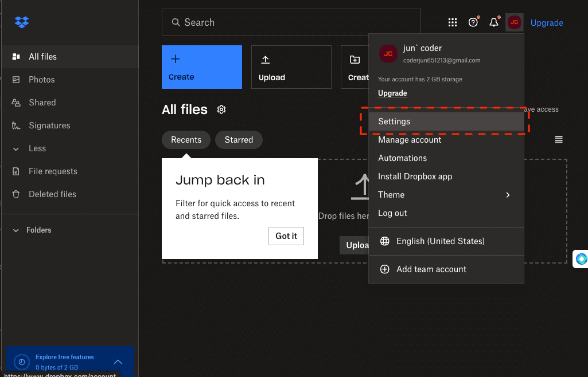588x377 pixels.
Task: Click the JC avatar in account menu
Action: [x=388, y=53]
